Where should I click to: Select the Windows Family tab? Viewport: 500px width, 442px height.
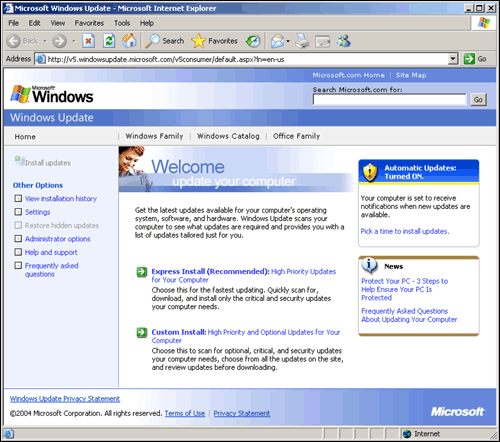[154, 136]
